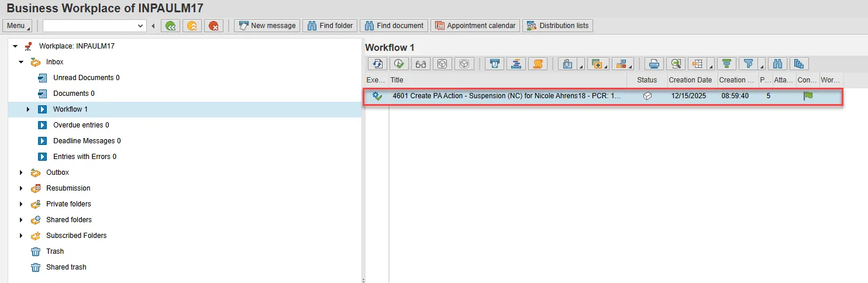
Task: Click the 12/15/2025 date cell
Action: pos(688,96)
